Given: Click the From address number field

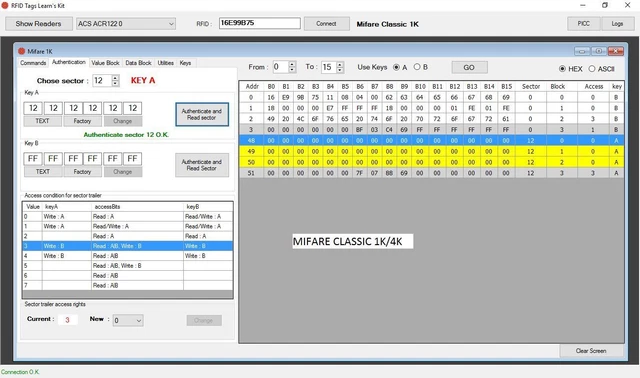Looking at the screenshot, I should [x=280, y=67].
